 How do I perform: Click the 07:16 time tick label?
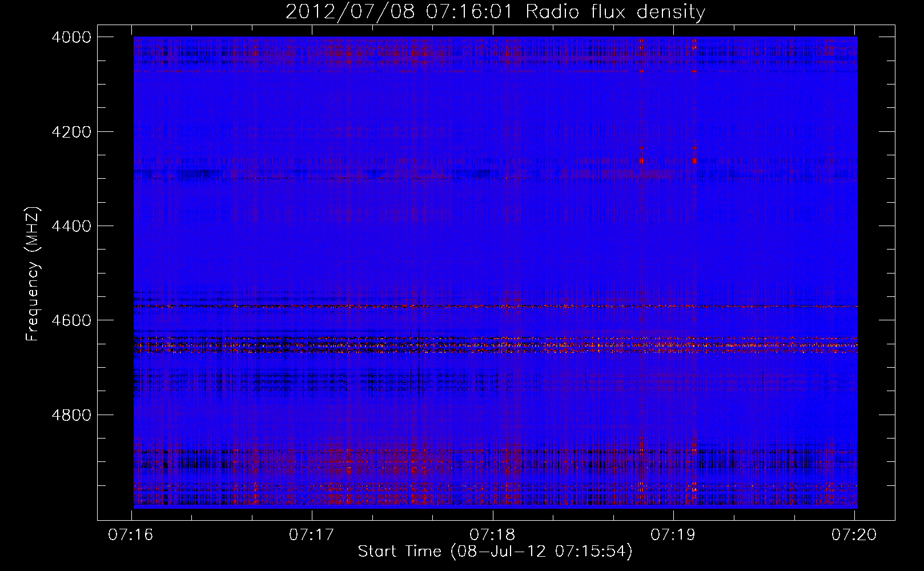131,535
